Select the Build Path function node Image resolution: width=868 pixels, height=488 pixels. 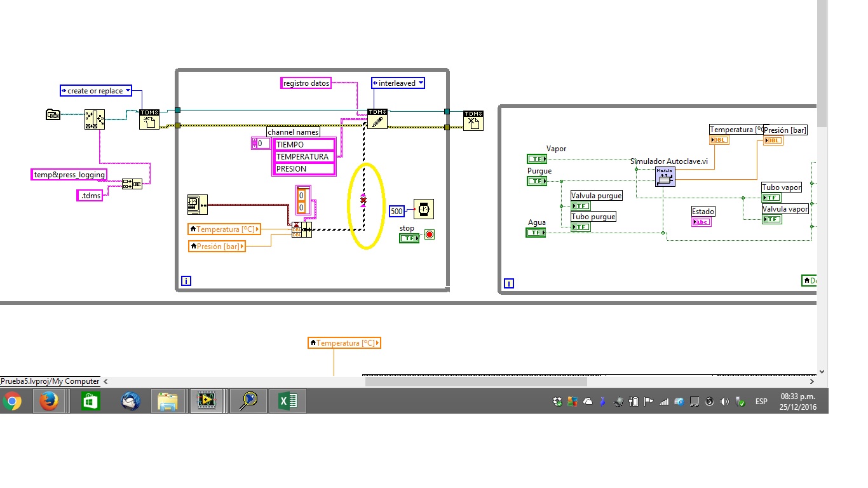pyautogui.click(x=95, y=119)
